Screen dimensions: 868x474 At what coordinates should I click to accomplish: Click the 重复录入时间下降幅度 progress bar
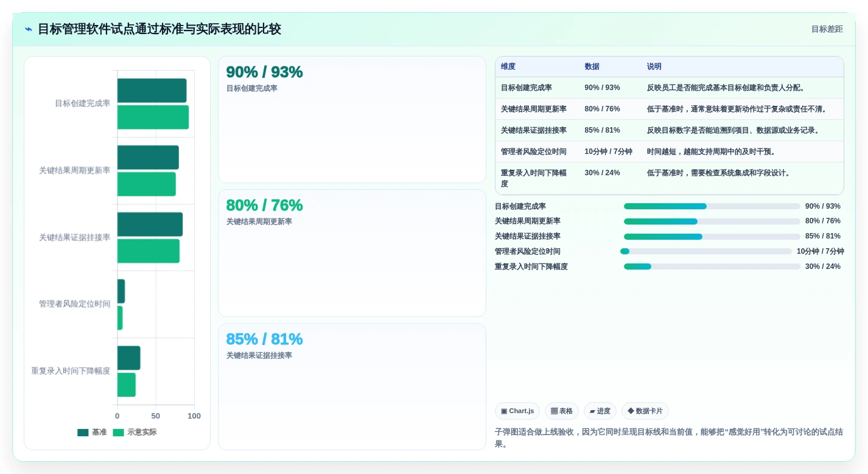[x=712, y=267]
